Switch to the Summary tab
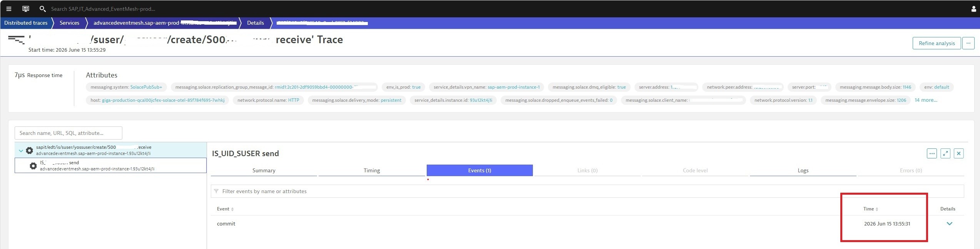This screenshot has height=249, width=980. (264, 170)
